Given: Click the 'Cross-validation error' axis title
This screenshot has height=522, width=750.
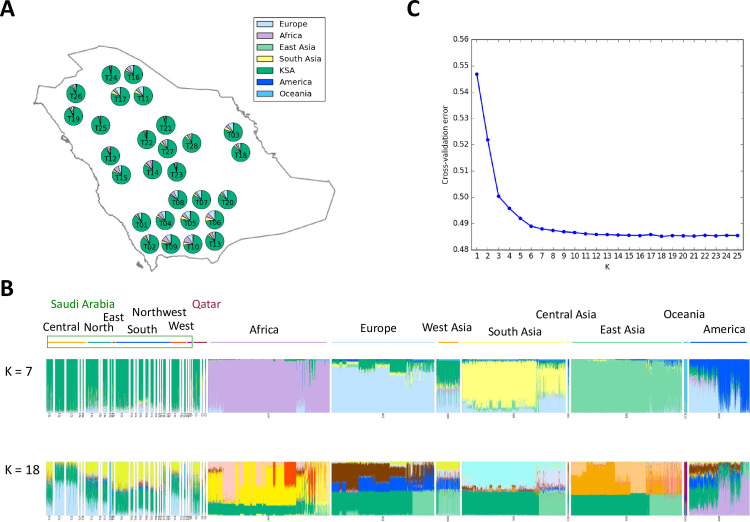Looking at the screenshot, I should (445, 144).
